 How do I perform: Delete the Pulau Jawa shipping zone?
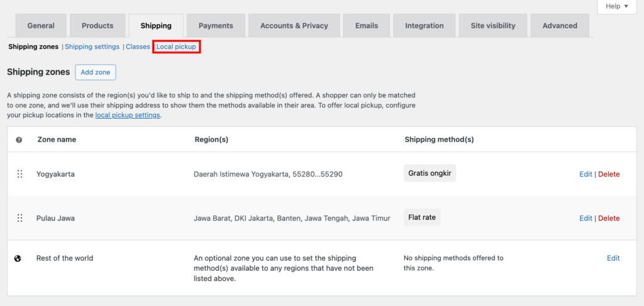point(609,218)
